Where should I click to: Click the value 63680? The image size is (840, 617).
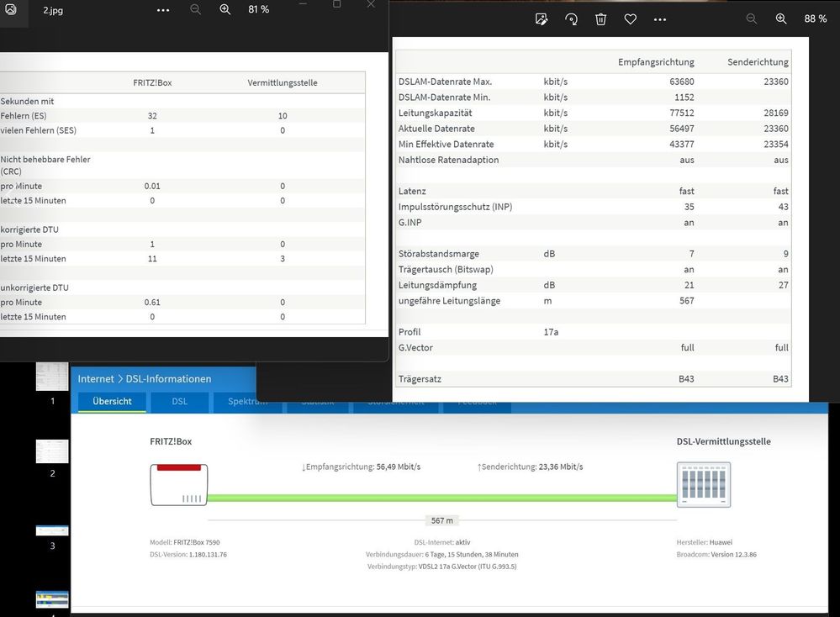(681, 82)
